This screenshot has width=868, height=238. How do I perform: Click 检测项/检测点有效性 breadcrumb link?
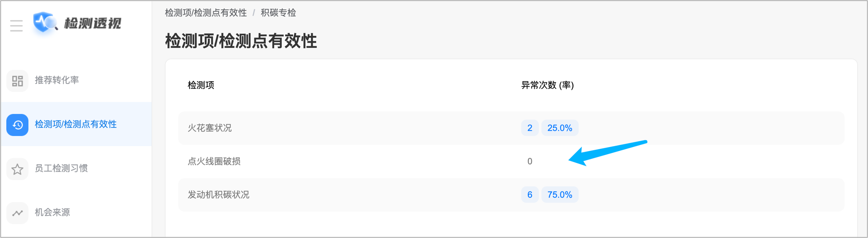click(206, 13)
